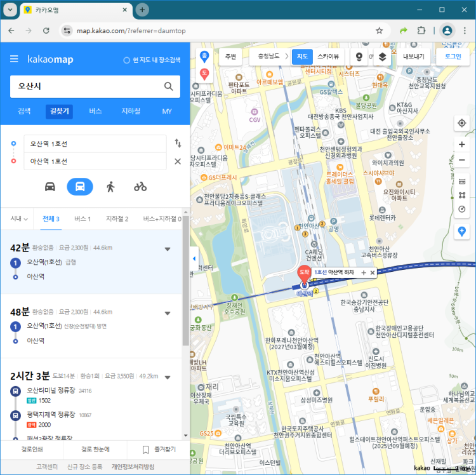Image resolution: width=476 pixels, height=475 pixels.
Task: Open the Chrome three-dot menu
Action: (x=465, y=30)
